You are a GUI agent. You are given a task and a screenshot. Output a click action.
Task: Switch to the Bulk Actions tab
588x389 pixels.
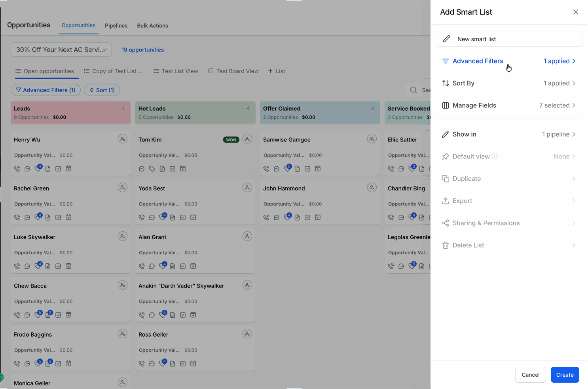152,26
